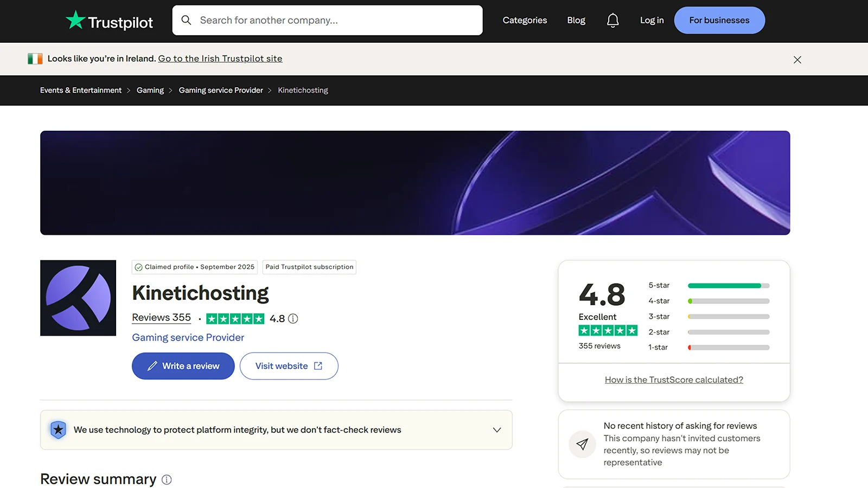Click the 355 reviews text in score card
Viewport: 868px width, 488px height.
(x=599, y=346)
